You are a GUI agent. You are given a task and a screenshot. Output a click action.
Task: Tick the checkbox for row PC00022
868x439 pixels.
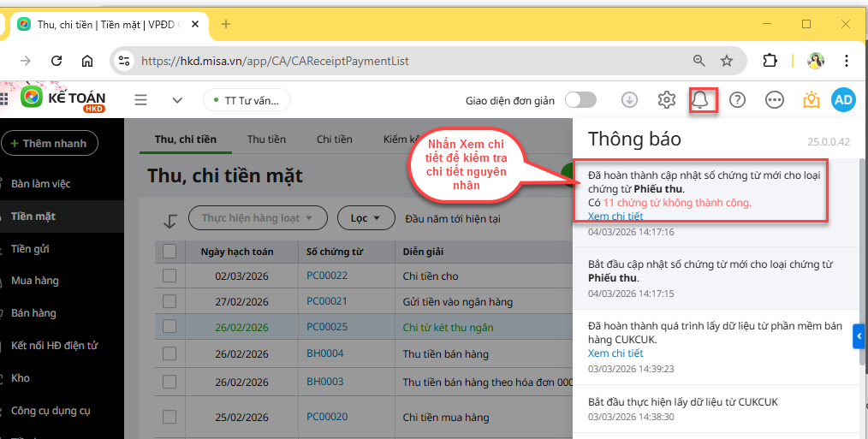169,276
